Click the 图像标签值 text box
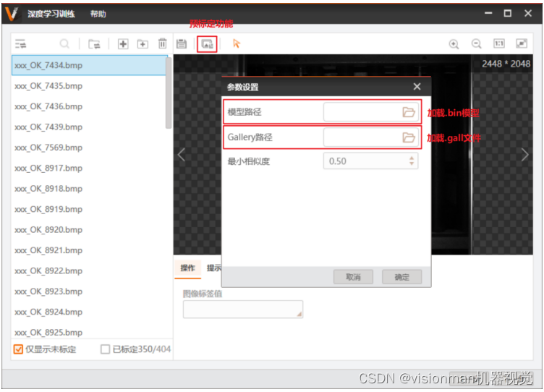The height and width of the screenshot is (392, 544). [243, 309]
